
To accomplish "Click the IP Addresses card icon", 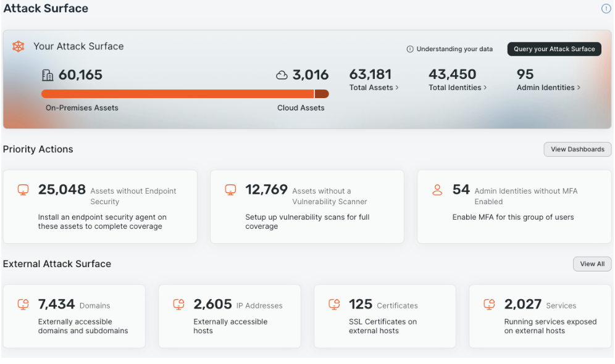I will [x=179, y=304].
